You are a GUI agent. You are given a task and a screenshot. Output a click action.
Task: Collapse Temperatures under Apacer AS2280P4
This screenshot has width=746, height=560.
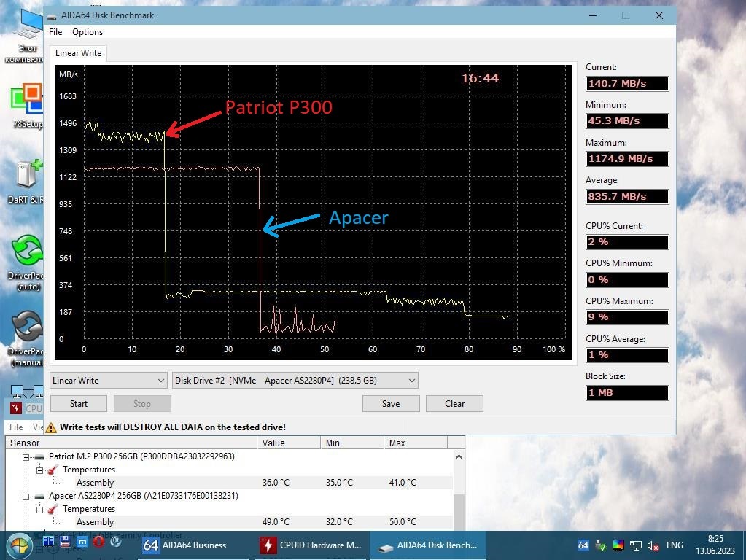point(39,510)
